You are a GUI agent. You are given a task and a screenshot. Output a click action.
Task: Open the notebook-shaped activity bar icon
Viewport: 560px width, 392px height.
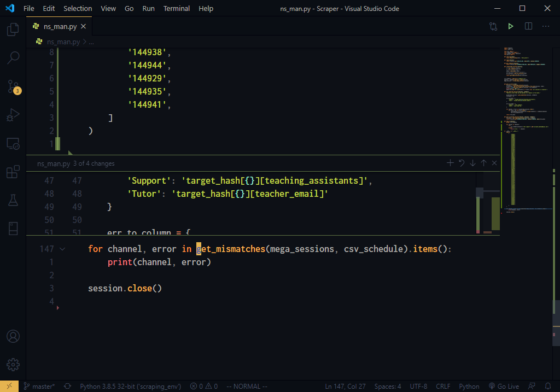point(13,229)
